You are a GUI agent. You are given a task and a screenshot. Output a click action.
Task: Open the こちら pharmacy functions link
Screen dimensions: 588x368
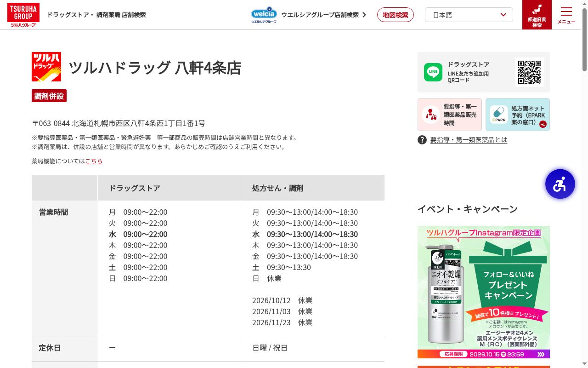[x=94, y=161]
